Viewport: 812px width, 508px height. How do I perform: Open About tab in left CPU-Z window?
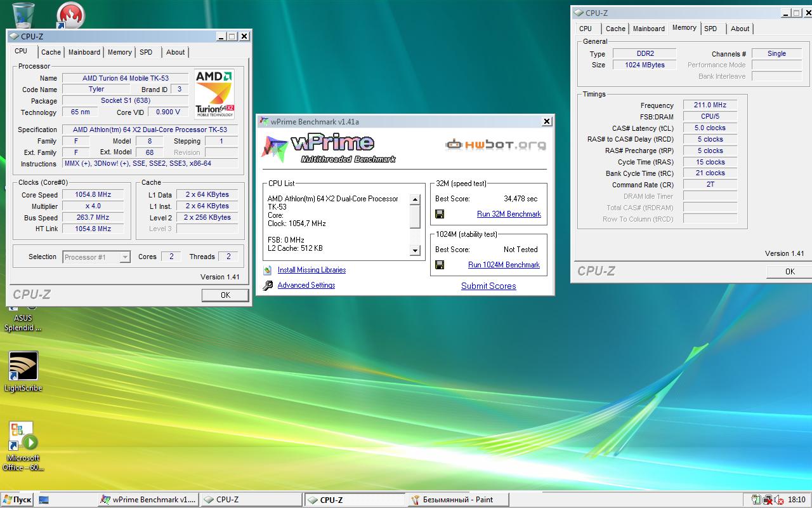click(x=175, y=53)
